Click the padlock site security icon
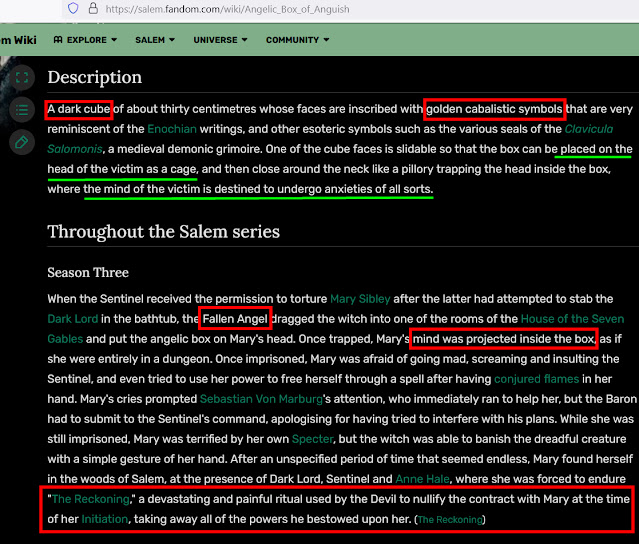 (93, 9)
